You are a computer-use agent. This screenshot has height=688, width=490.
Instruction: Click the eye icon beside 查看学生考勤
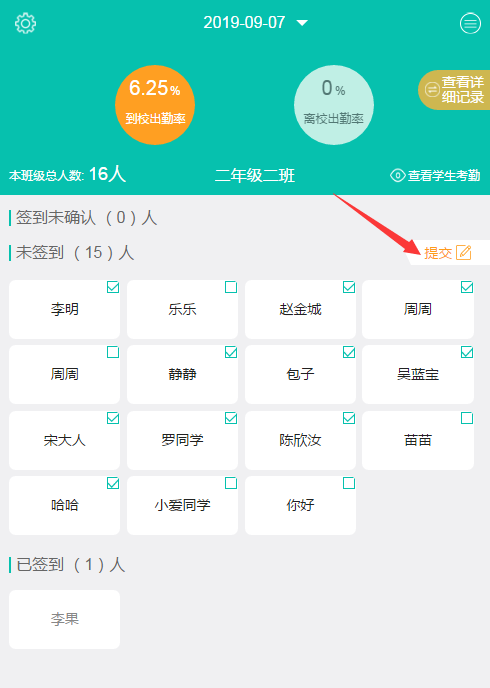[x=397, y=176]
